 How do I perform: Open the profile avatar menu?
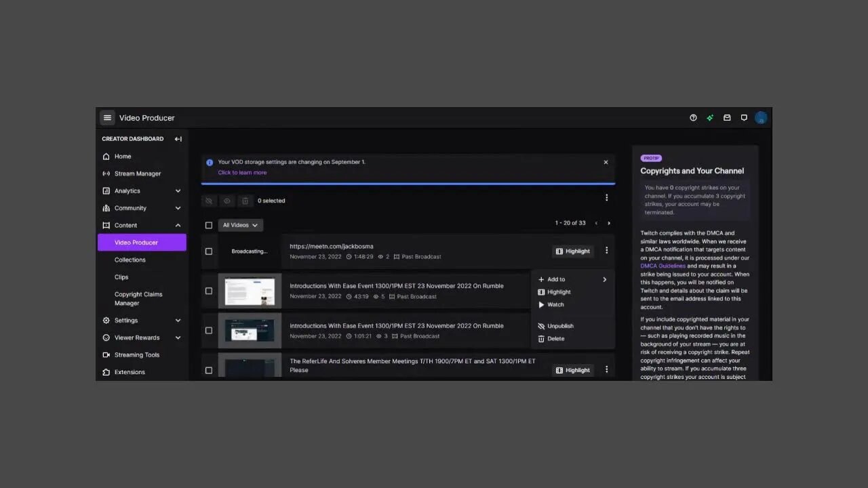click(x=761, y=118)
